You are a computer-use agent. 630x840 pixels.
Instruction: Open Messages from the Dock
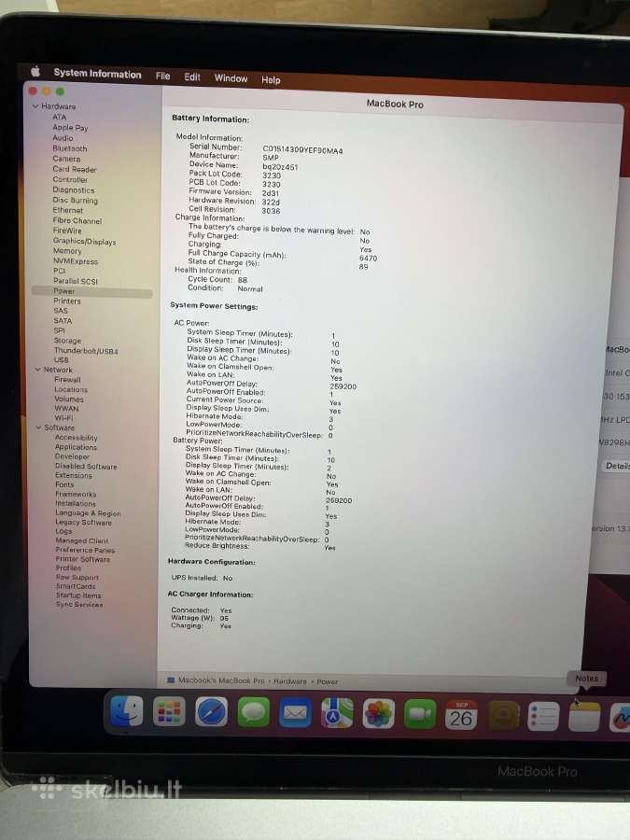(x=253, y=712)
